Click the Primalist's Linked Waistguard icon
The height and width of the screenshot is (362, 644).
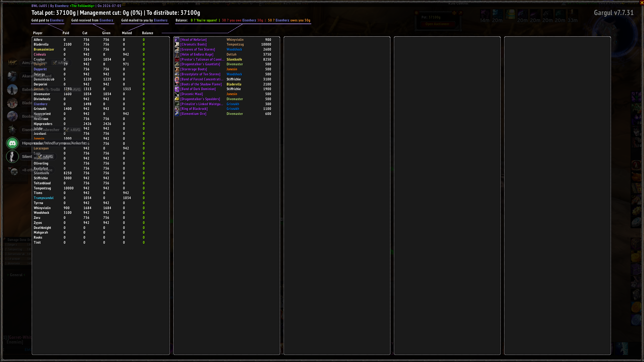pyautogui.click(x=177, y=104)
